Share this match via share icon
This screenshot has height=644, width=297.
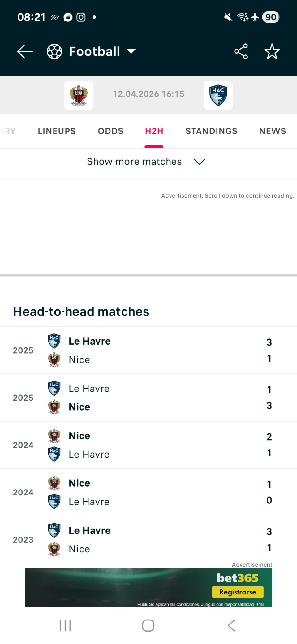(x=241, y=51)
